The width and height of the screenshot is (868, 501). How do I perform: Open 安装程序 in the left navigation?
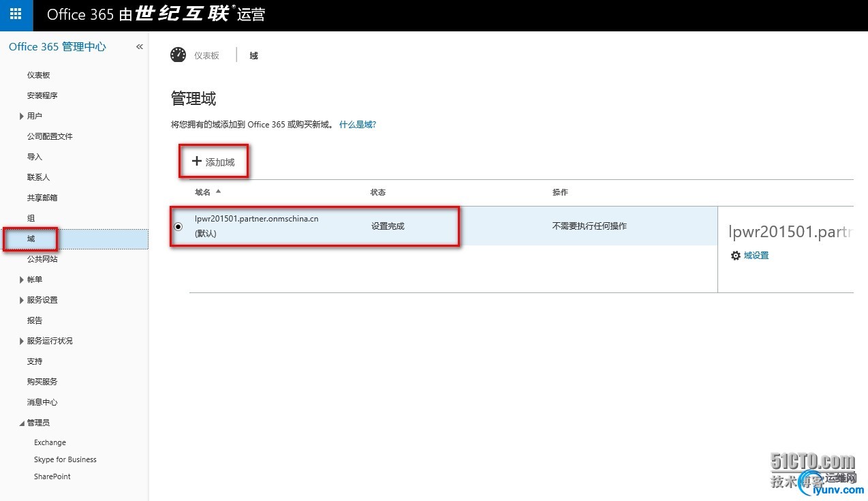pos(42,95)
